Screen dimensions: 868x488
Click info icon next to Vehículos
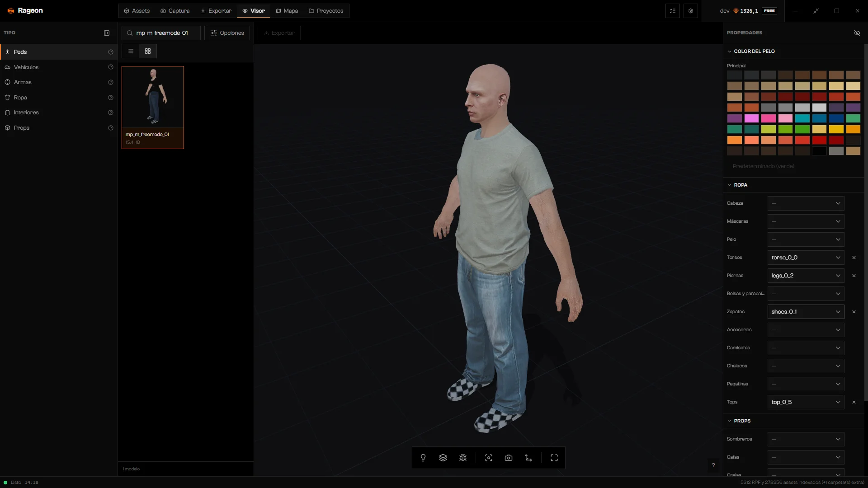point(111,67)
